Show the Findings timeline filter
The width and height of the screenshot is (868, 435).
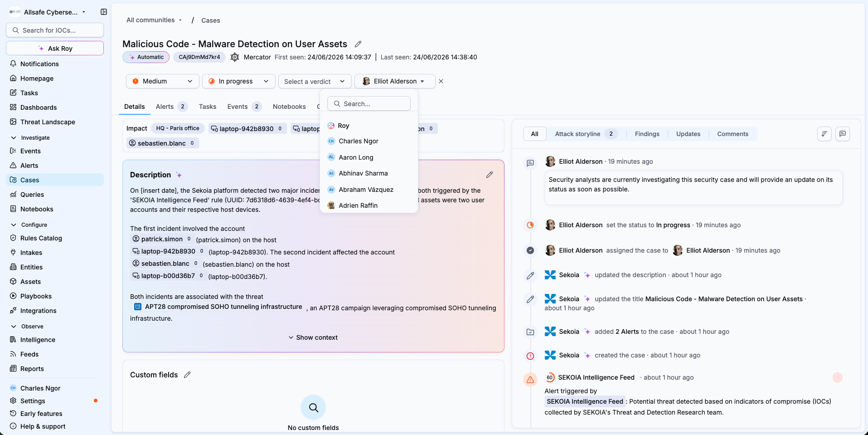[x=647, y=134]
